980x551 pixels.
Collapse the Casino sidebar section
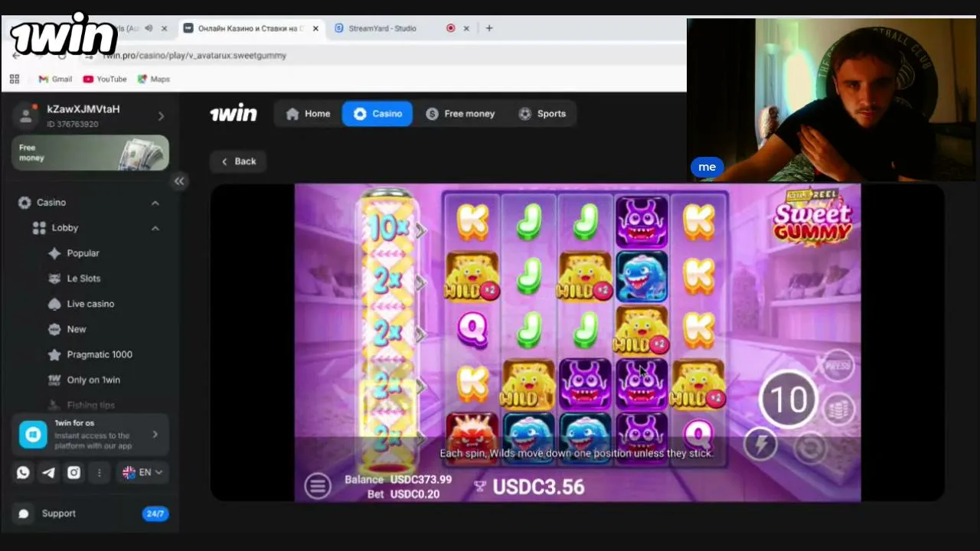pos(155,203)
